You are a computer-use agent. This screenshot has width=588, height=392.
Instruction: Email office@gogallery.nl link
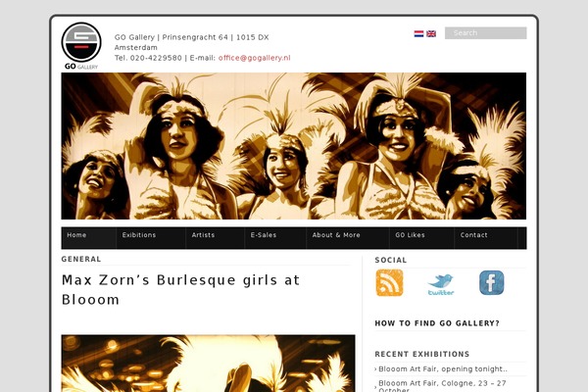(x=254, y=58)
